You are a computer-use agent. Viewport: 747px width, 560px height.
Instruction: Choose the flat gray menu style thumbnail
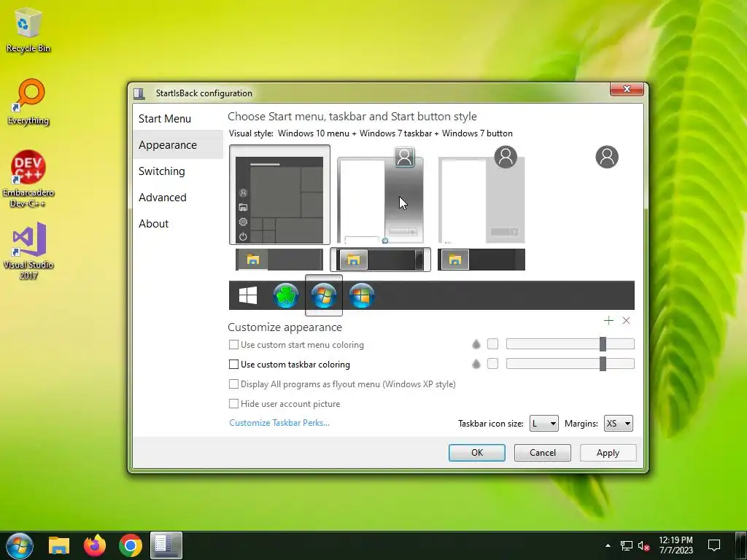coord(481,200)
